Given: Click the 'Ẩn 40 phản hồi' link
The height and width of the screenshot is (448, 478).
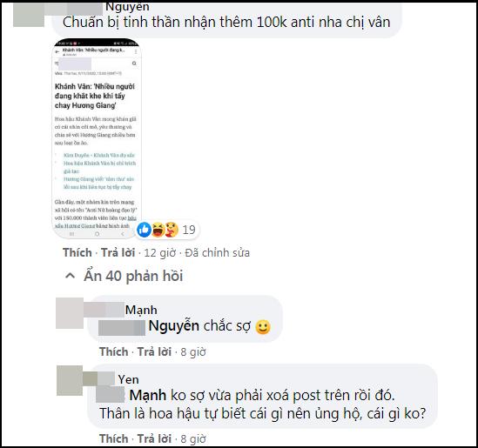Looking at the screenshot, I should pyautogui.click(x=133, y=276).
